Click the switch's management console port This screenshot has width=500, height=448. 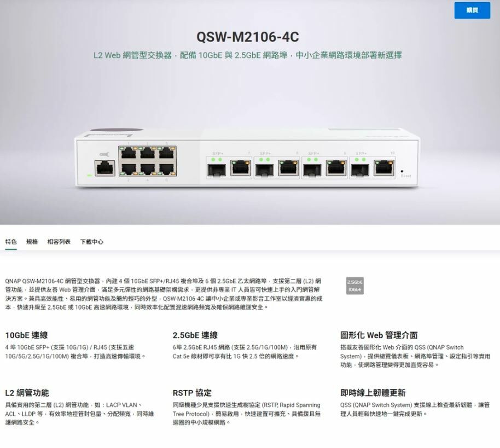tap(105, 168)
